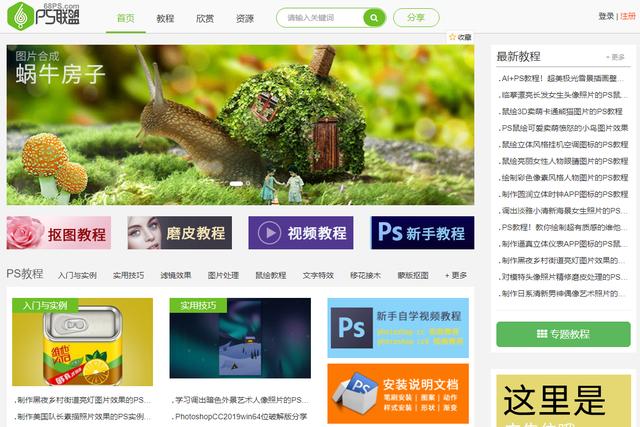Open the 资源 nav tab
This screenshot has height=427, width=640.
[x=245, y=18]
